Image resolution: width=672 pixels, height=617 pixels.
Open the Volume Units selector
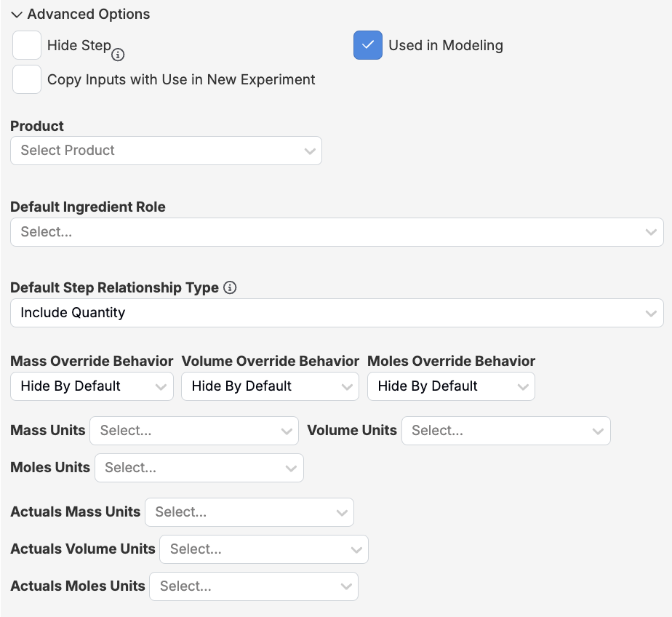(x=505, y=431)
